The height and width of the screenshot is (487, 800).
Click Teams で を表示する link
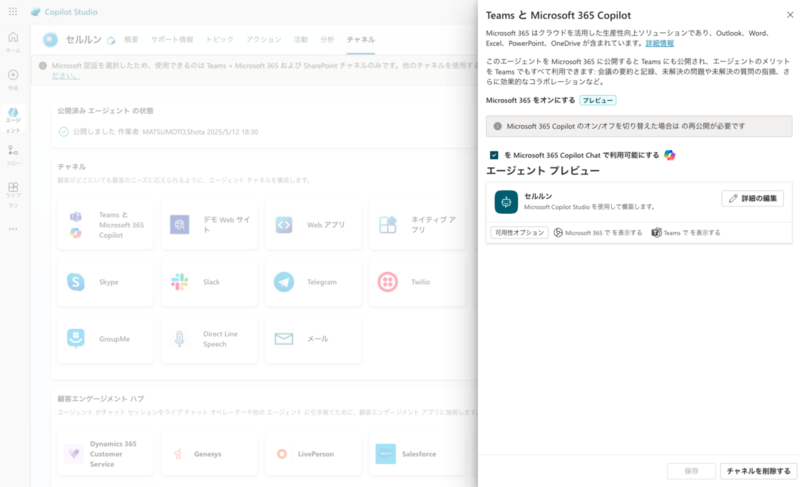click(686, 233)
